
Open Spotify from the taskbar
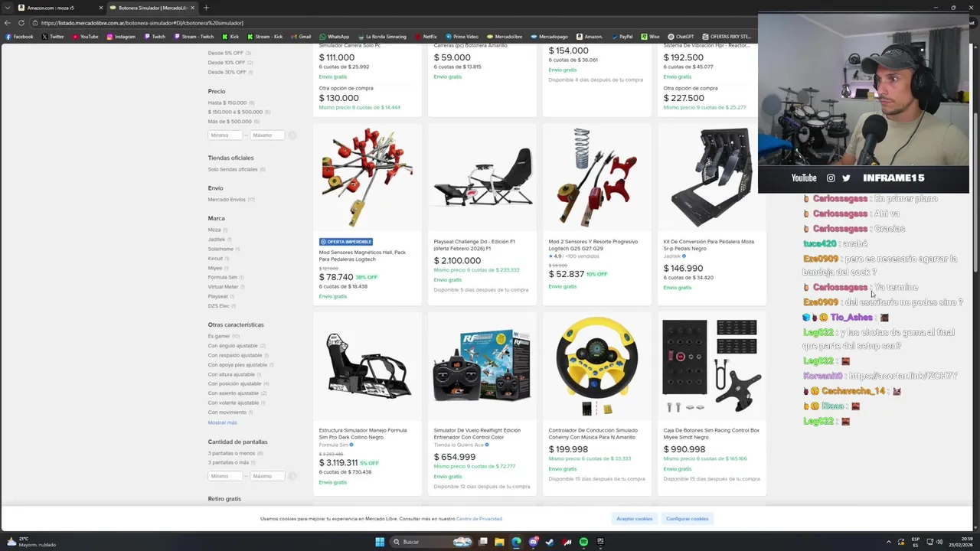pyautogui.click(x=583, y=542)
